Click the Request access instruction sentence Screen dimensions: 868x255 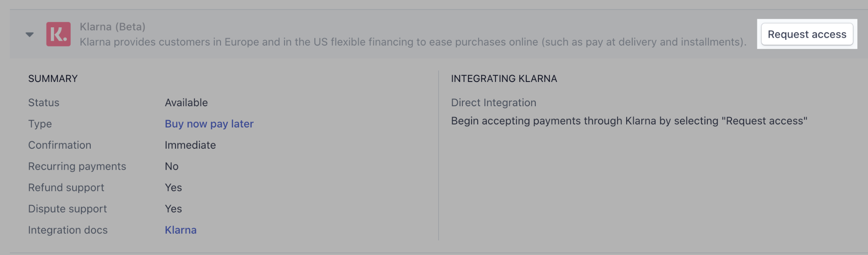[629, 121]
